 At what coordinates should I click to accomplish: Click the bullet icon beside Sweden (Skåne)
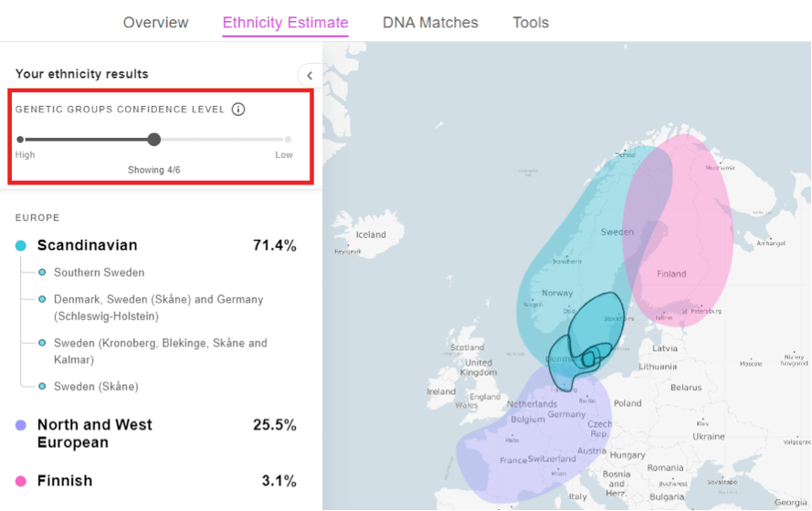42,386
